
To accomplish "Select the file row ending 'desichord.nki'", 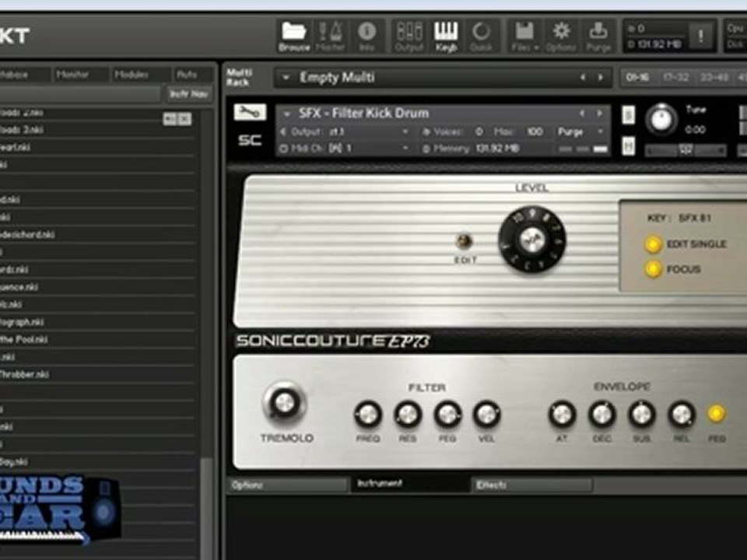I will [97, 234].
